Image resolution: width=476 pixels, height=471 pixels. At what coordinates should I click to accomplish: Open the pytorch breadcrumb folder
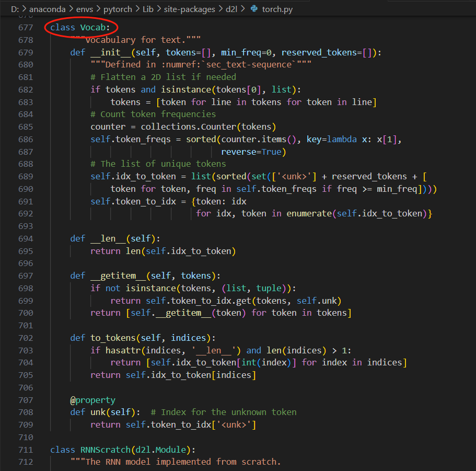(x=118, y=9)
